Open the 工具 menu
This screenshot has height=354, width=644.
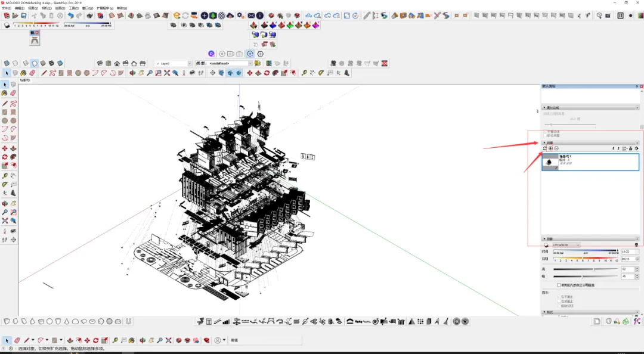(x=73, y=8)
